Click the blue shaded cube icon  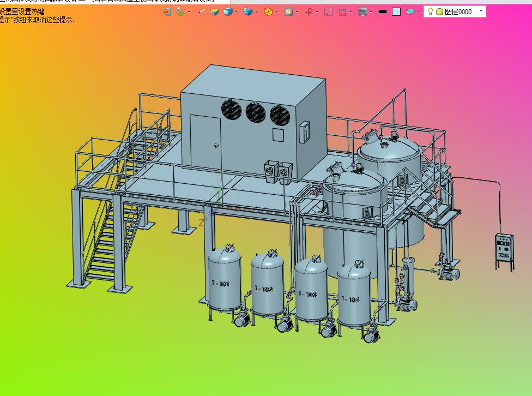point(228,11)
